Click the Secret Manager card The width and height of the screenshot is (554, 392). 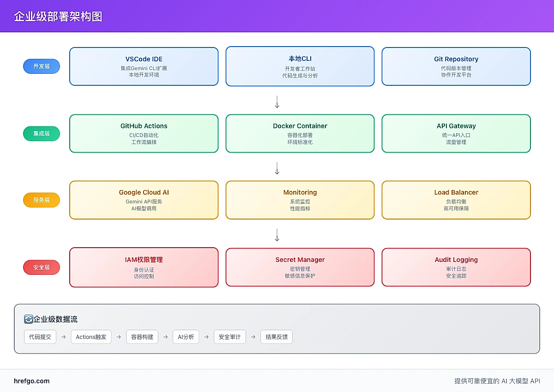click(x=300, y=267)
